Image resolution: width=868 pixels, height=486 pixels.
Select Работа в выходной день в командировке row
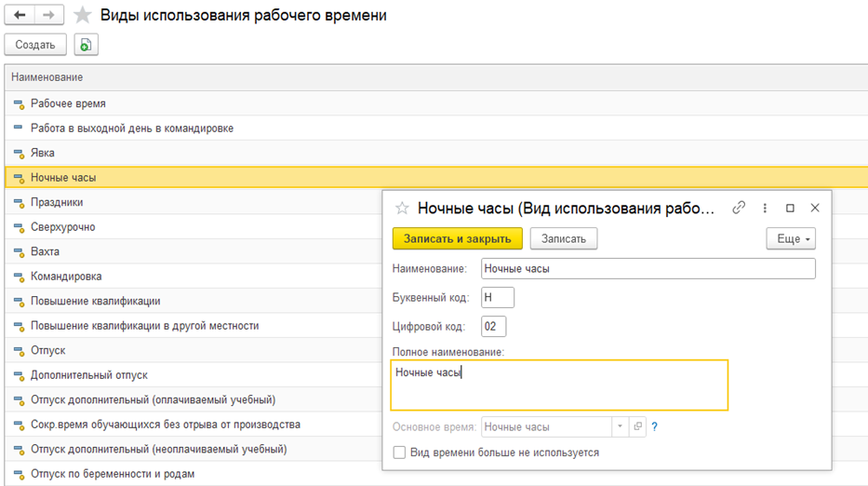(436, 128)
